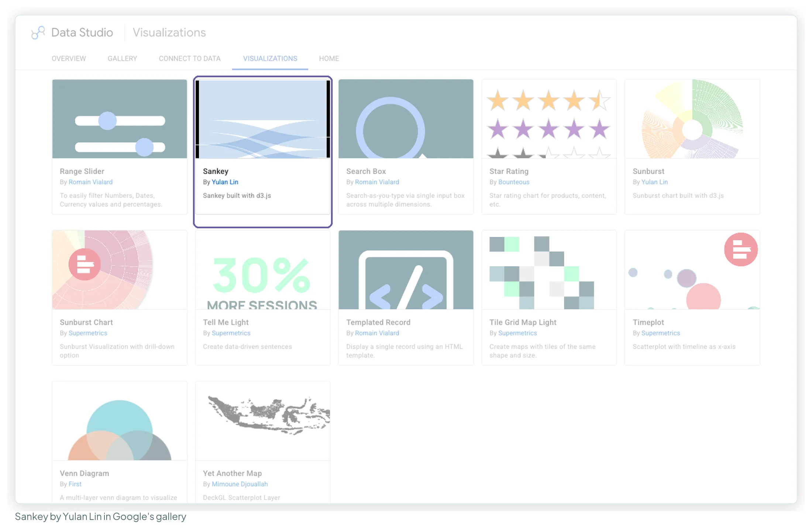Open the Bounteous author link

(514, 182)
